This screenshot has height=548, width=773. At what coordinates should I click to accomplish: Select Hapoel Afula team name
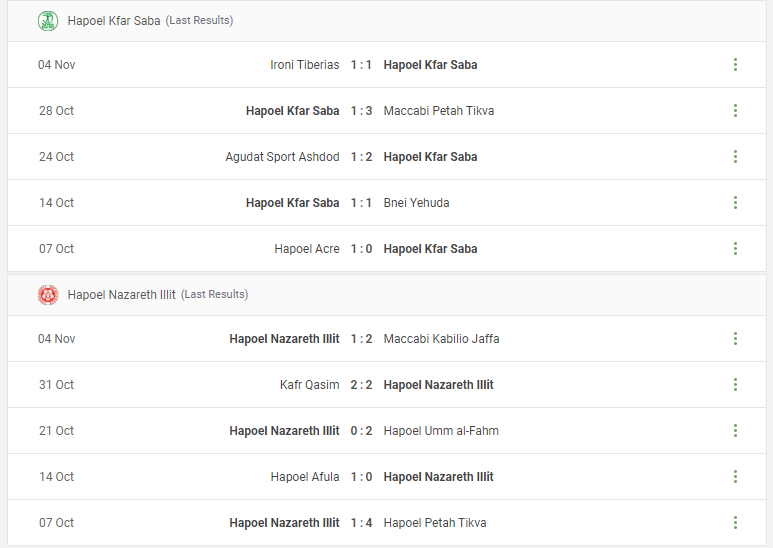tap(305, 477)
